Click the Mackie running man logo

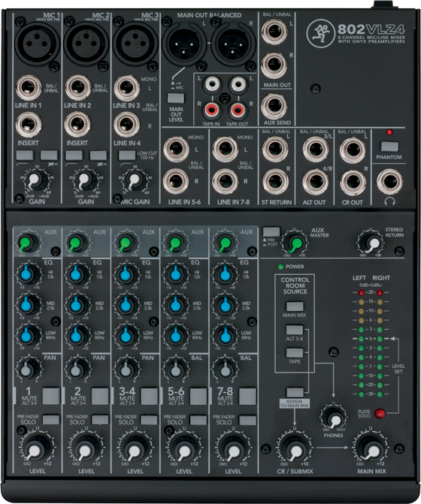pyautogui.click(x=321, y=33)
